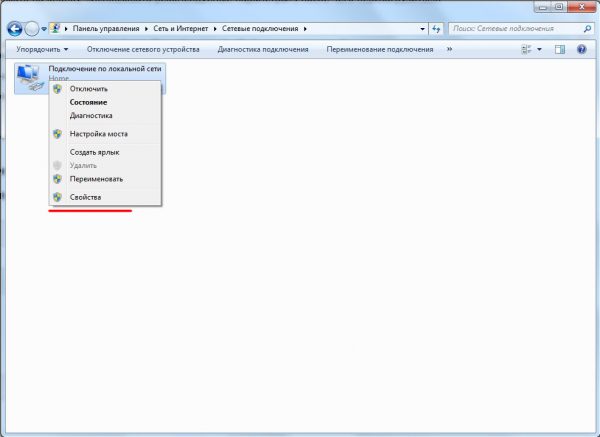
Task: Select 'Сетевые подключения' breadcrumb
Action: tap(260, 29)
